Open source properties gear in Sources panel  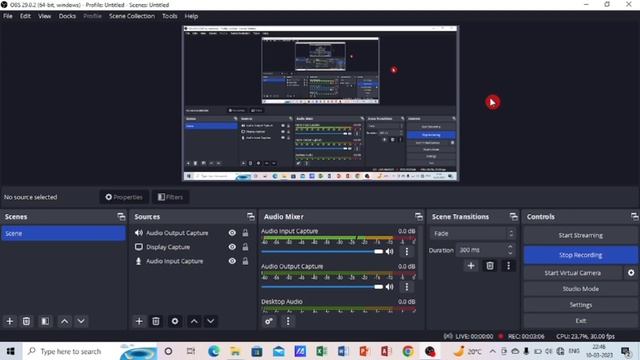pyautogui.click(x=175, y=321)
